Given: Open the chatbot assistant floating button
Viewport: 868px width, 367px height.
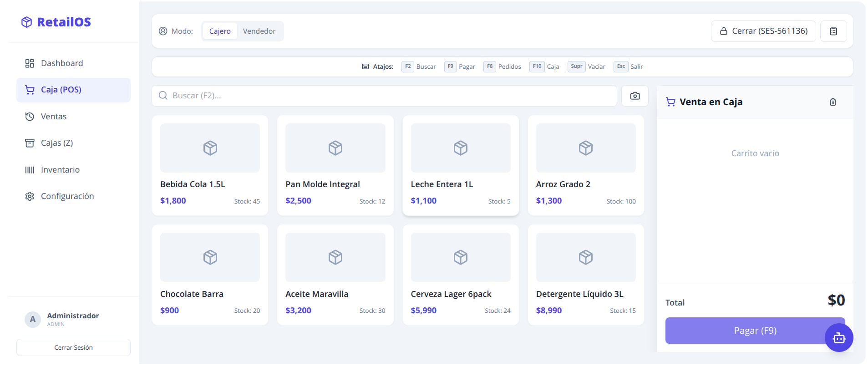Looking at the screenshot, I should pyautogui.click(x=838, y=337).
